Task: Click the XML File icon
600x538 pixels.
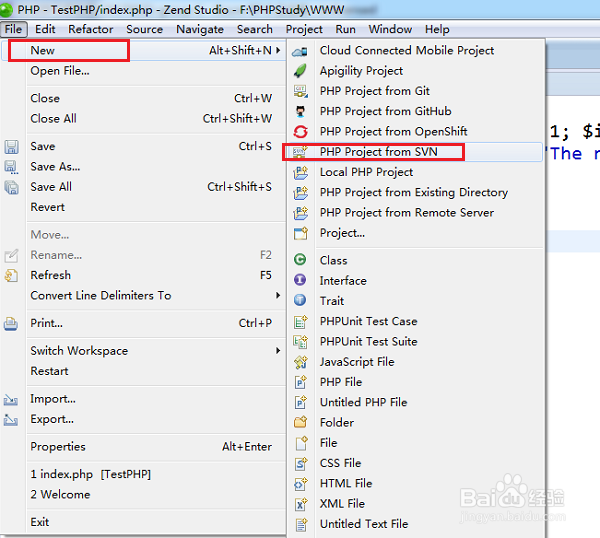Action: tap(300, 504)
